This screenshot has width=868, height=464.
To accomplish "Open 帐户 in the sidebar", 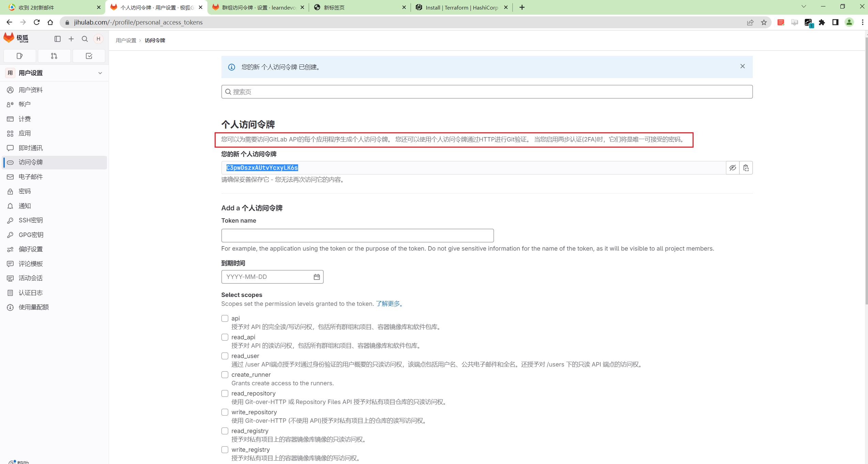I will pos(55,104).
